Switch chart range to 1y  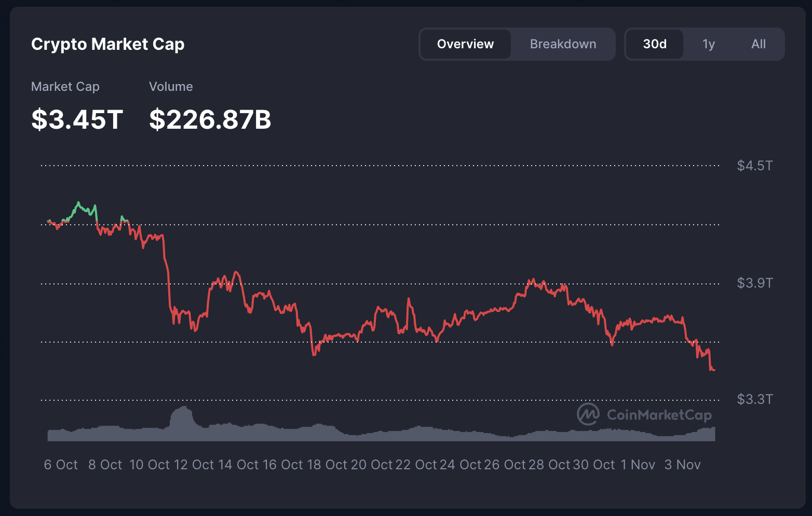(708, 44)
